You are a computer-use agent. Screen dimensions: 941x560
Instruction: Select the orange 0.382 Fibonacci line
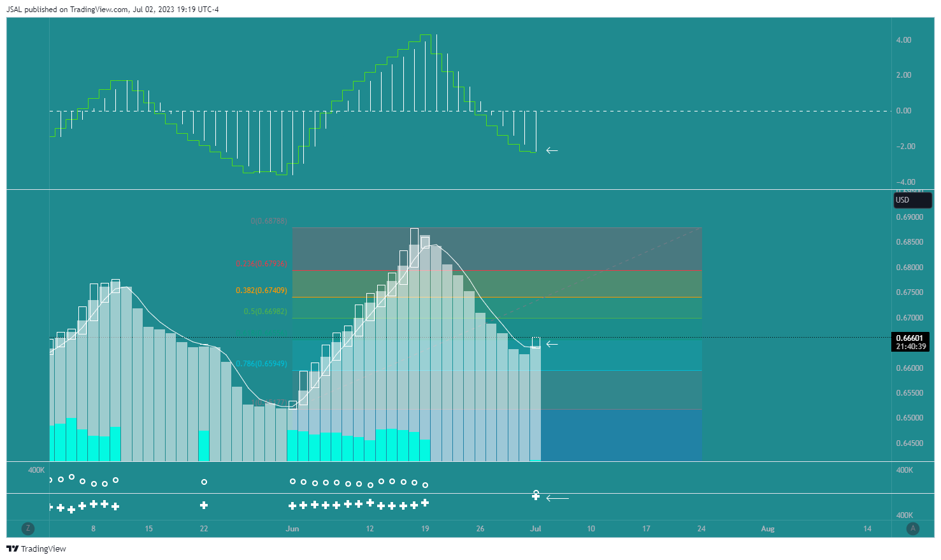pyautogui.click(x=497, y=297)
